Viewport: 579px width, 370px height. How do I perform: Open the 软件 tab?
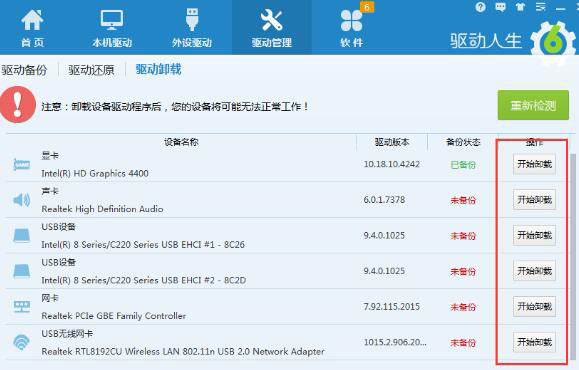tap(352, 28)
